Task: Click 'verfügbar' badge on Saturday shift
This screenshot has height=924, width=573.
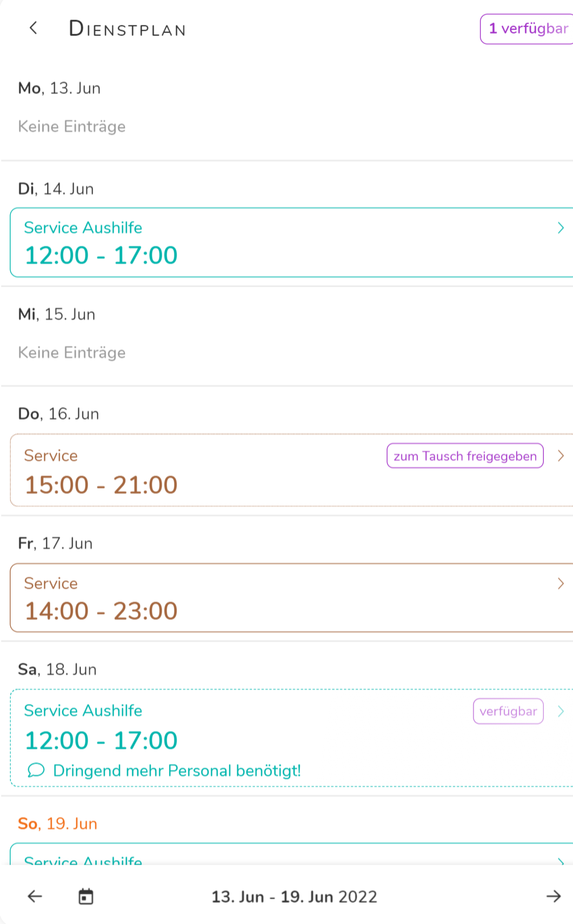Action: click(x=508, y=711)
